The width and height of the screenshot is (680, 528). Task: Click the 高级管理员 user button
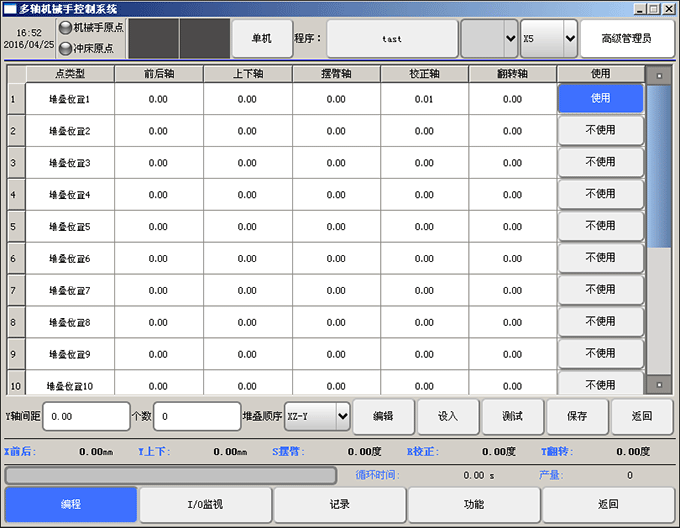[627, 39]
